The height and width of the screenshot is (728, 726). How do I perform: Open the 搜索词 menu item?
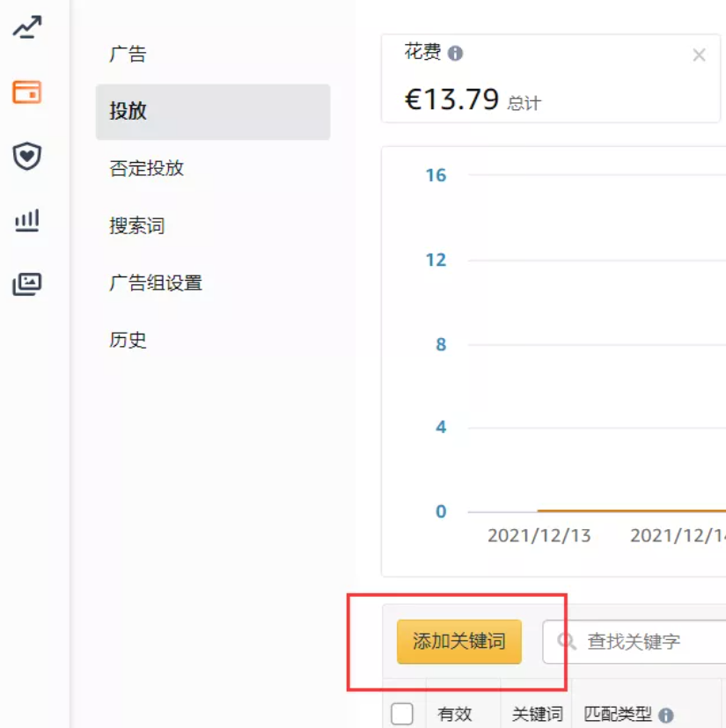coord(137,226)
